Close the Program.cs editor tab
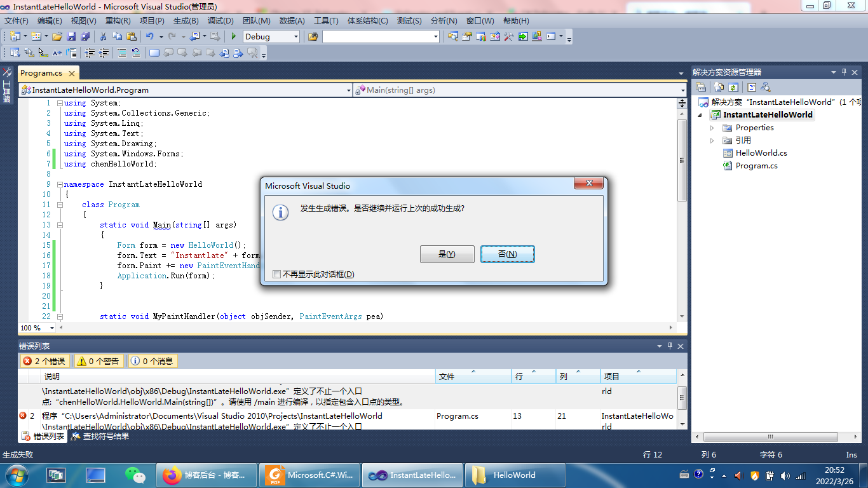This screenshot has height=488, width=868. [72, 74]
